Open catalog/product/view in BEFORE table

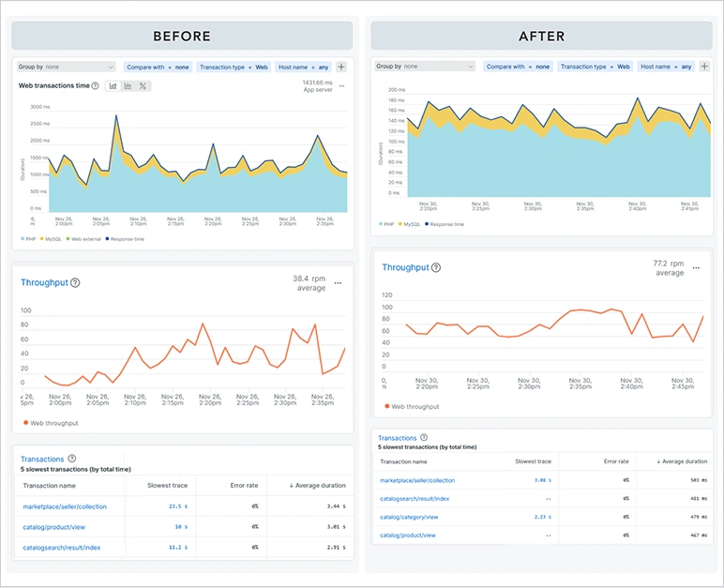point(54,527)
